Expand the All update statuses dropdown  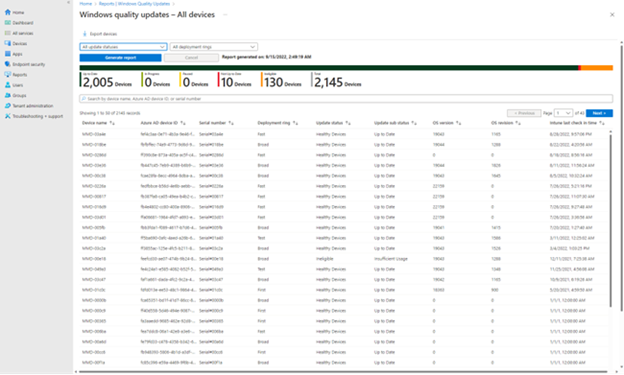[123, 47]
